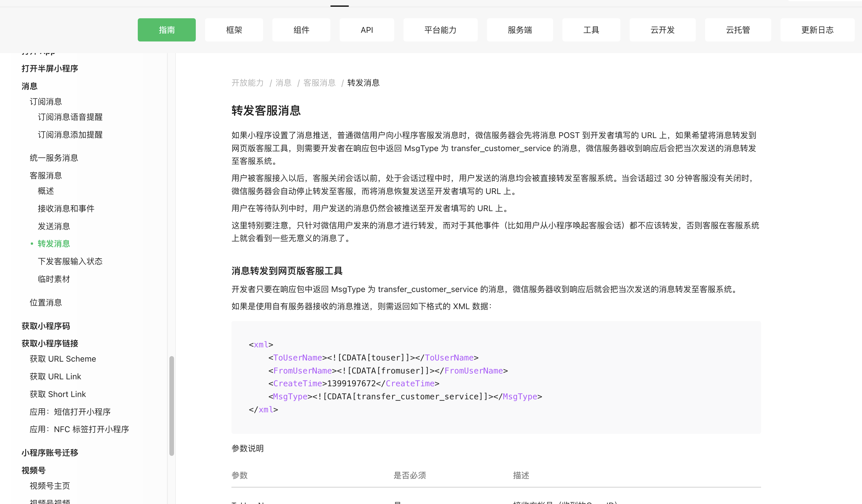The image size is (862, 504).
Task: View the 平台能力 section
Action: tap(440, 30)
